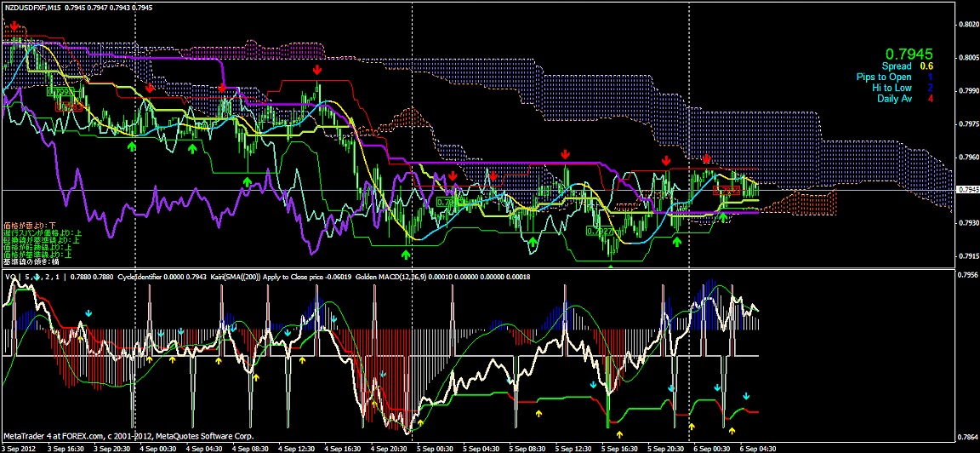Click the 0.8020 level on the price scale
Screen dimensions: 980x453
tap(967, 25)
